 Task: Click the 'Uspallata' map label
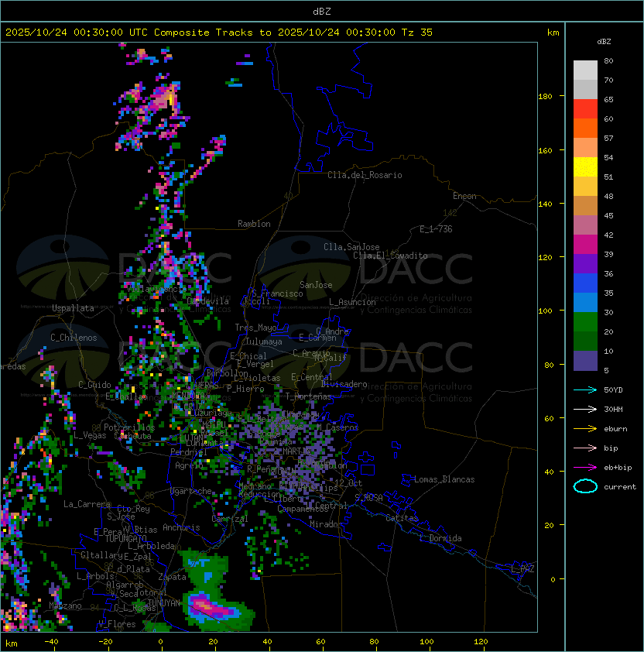tap(73, 308)
